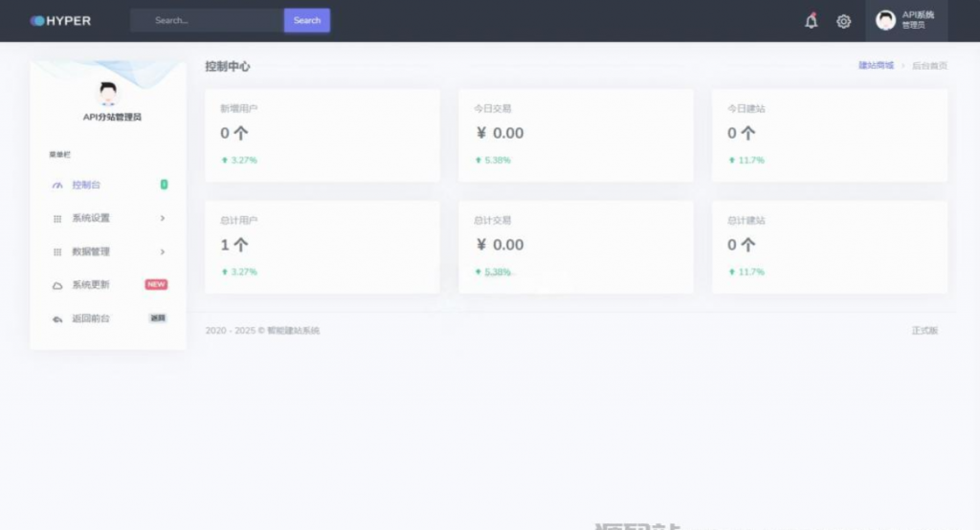980x530 pixels.
Task: Click the red NEW badge on 系统更新
Action: 156,285
